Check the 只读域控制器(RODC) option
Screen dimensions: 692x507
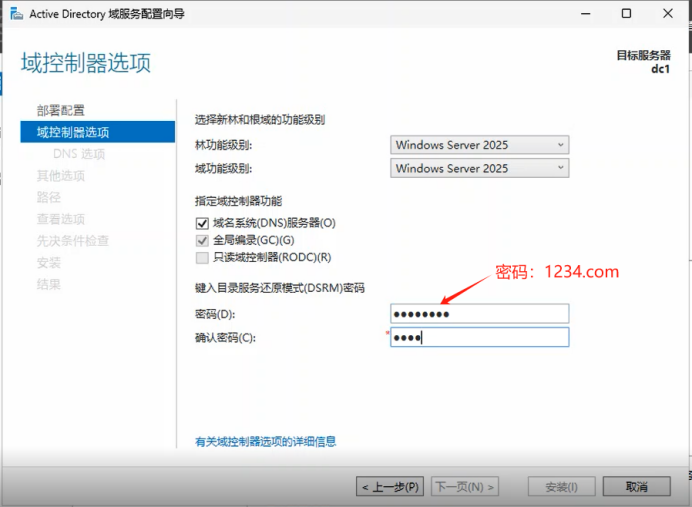[x=202, y=258]
